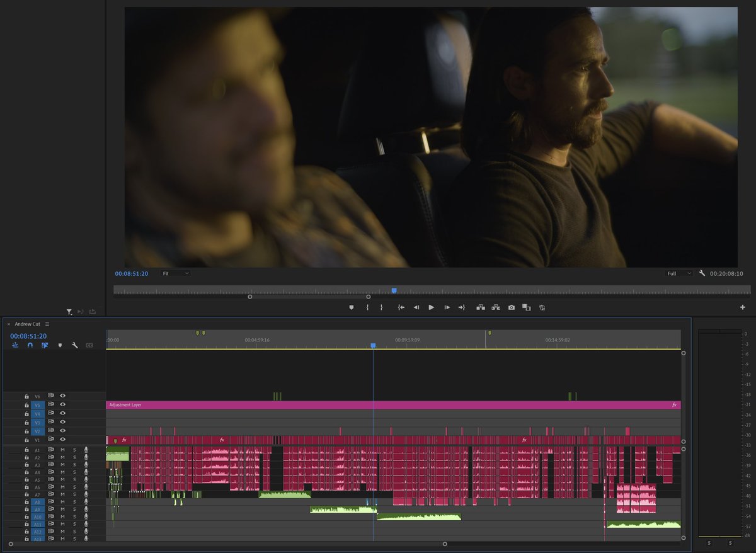
Task: Play the sequence in Program Monitor
Action: [x=432, y=307]
